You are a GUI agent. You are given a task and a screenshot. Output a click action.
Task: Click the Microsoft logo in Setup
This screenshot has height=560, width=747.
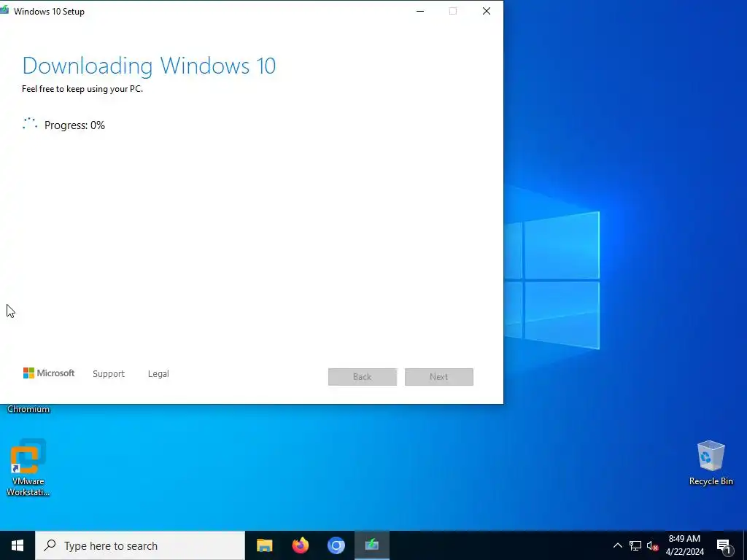49,373
